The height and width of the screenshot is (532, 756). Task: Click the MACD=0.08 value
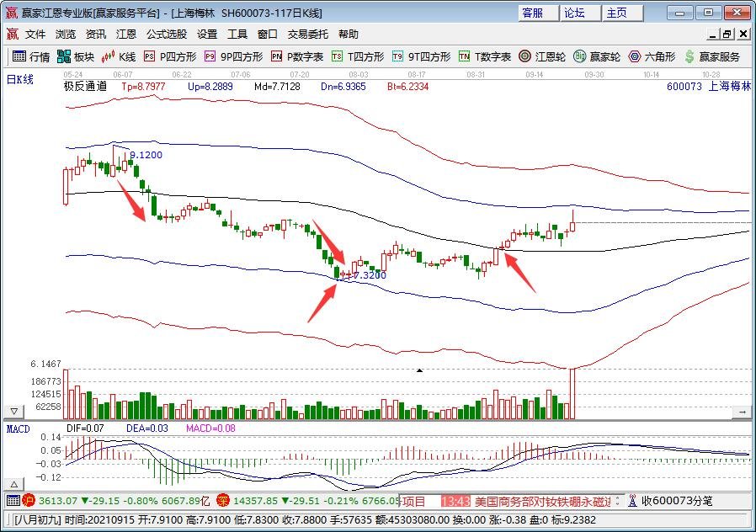(210, 428)
